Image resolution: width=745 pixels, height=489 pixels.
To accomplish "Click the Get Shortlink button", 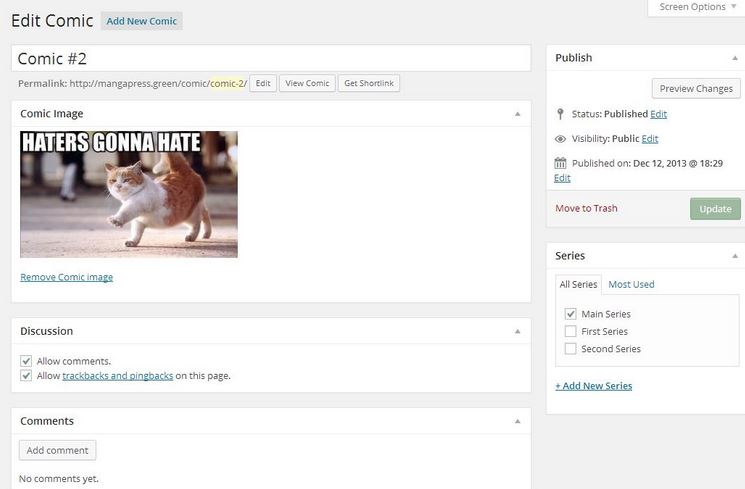I will coord(369,83).
